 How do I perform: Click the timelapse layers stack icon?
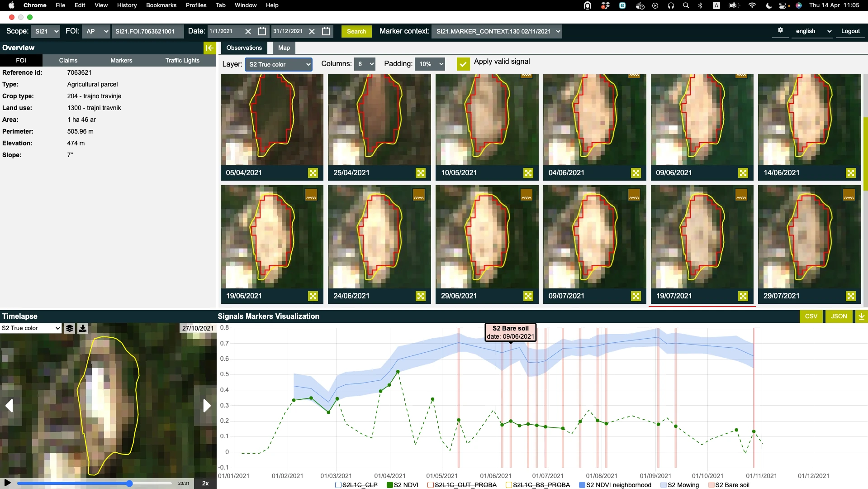coord(70,328)
